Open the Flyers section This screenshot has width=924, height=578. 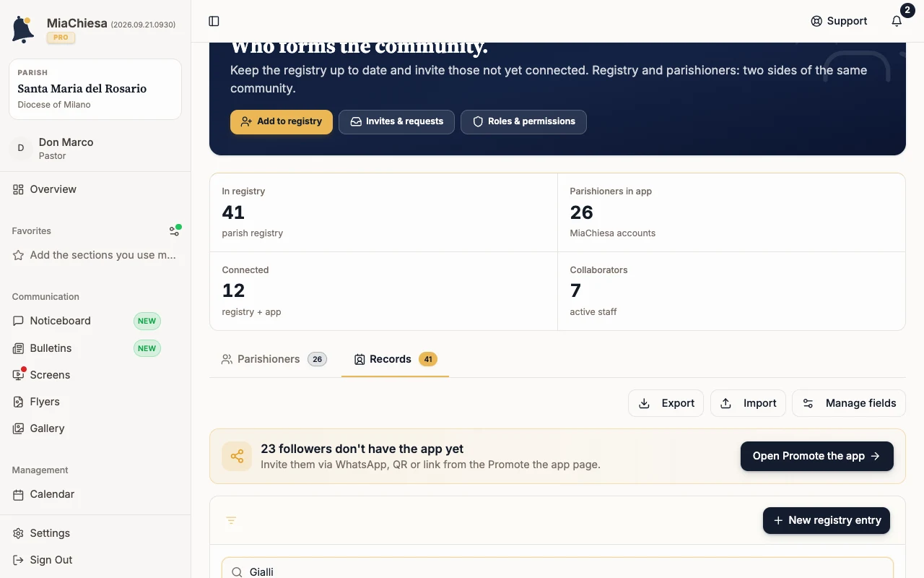[x=95, y=402]
